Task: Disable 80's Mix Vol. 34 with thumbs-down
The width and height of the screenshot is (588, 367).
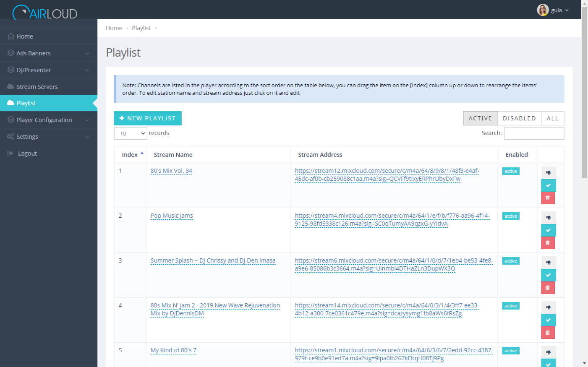Action: coord(548,173)
